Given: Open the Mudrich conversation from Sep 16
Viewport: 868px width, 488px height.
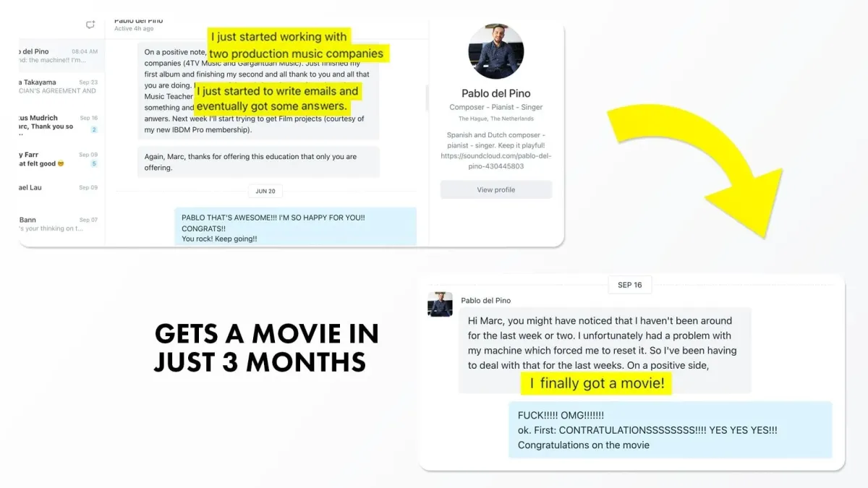Looking at the screenshot, I should click(x=61, y=123).
